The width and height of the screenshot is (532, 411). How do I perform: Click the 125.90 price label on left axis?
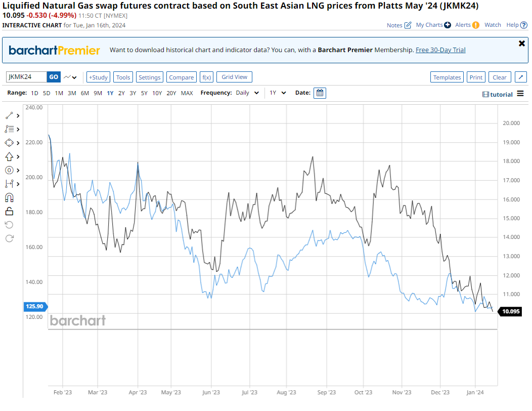[34, 307]
